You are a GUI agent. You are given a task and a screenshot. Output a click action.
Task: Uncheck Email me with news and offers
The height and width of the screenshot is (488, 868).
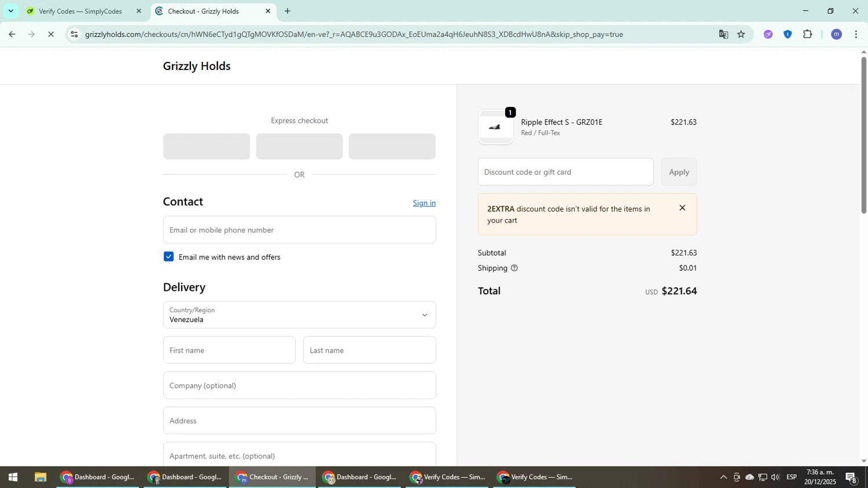168,257
